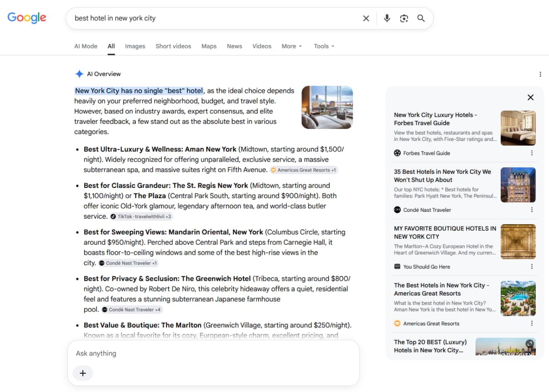Viewport: 549px width, 392px height.
Task: Open The Best Hotels in New York City Americas Great Resorts link
Action: tap(441, 289)
